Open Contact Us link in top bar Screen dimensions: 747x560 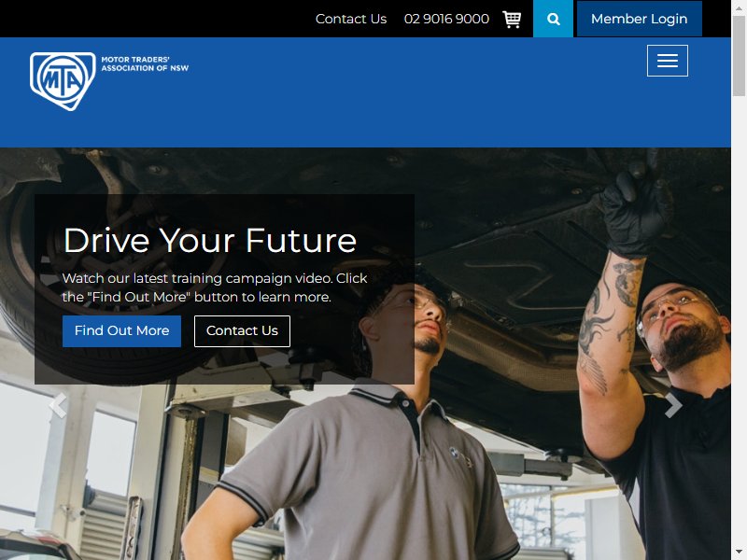[x=351, y=19]
